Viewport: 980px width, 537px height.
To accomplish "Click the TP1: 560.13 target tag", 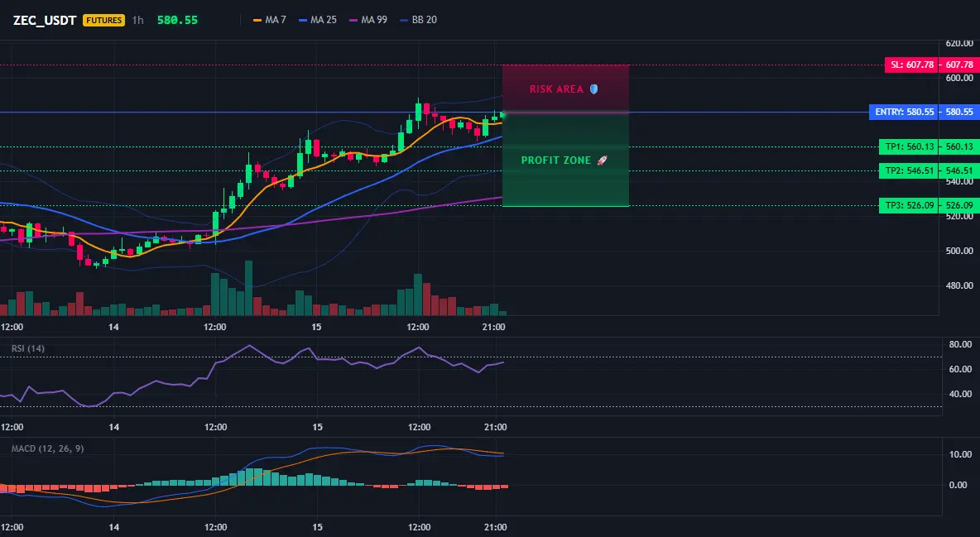I will pos(909,147).
